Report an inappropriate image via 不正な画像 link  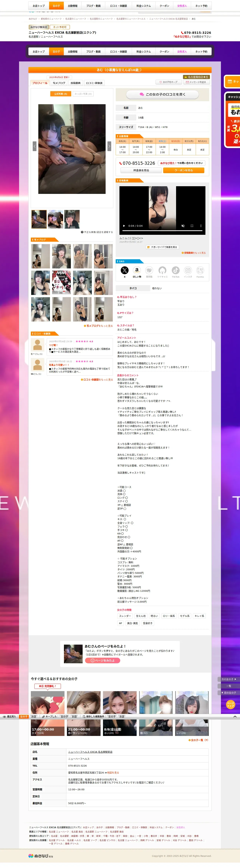(97, 232)
